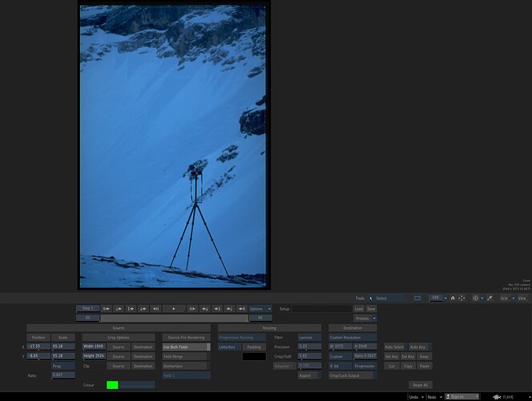The width and height of the screenshot is (532, 401).
Task: Jump to the last frame
Action: pos(242,308)
